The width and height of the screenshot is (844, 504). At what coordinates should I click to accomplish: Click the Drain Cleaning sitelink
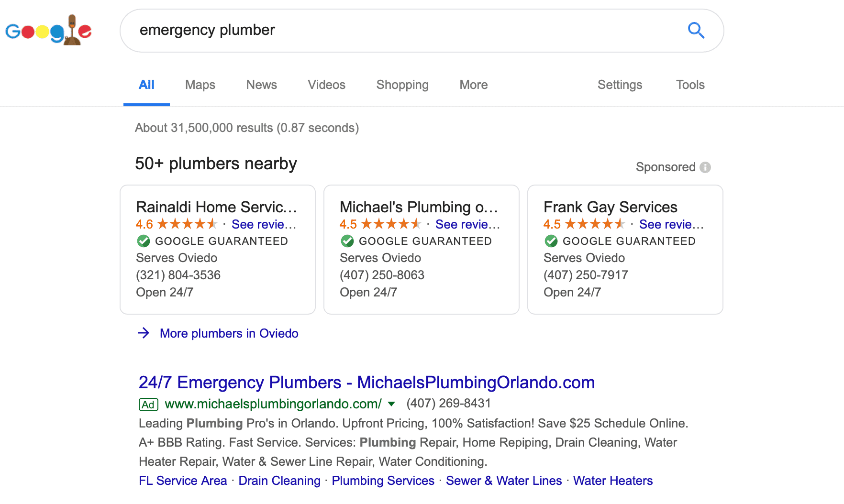point(279,481)
